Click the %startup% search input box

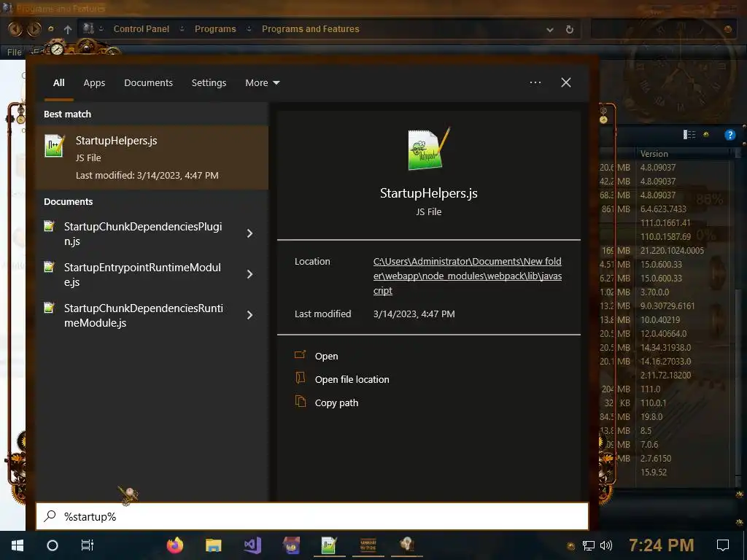click(312, 516)
